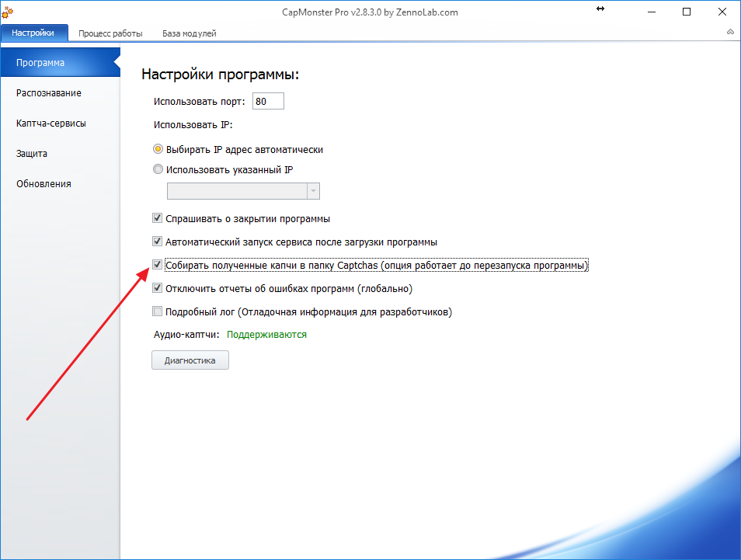Maximize the CapMonster Pro window
The width and height of the screenshot is (741, 560).
pos(687,12)
